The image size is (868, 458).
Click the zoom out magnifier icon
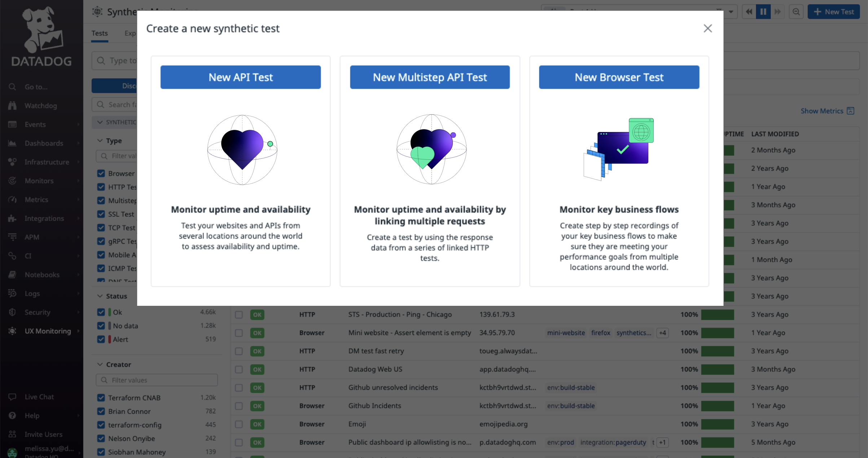[796, 12]
